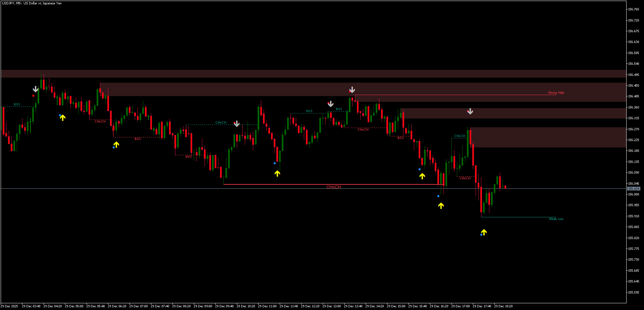The image size is (644, 310).
Task: Click the yellow up arrow near 29 Dec 06:20
Action: tap(116, 144)
